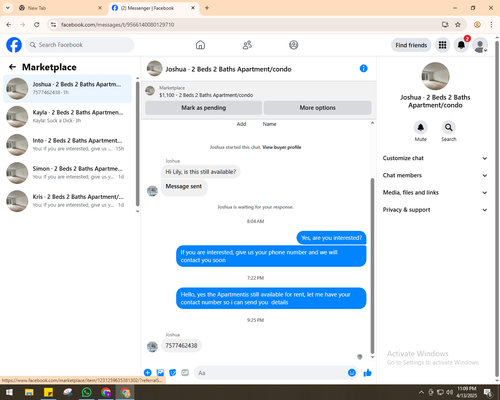The width and height of the screenshot is (500, 400).
Task: Open more actions plus icon in composer
Action: (148, 373)
